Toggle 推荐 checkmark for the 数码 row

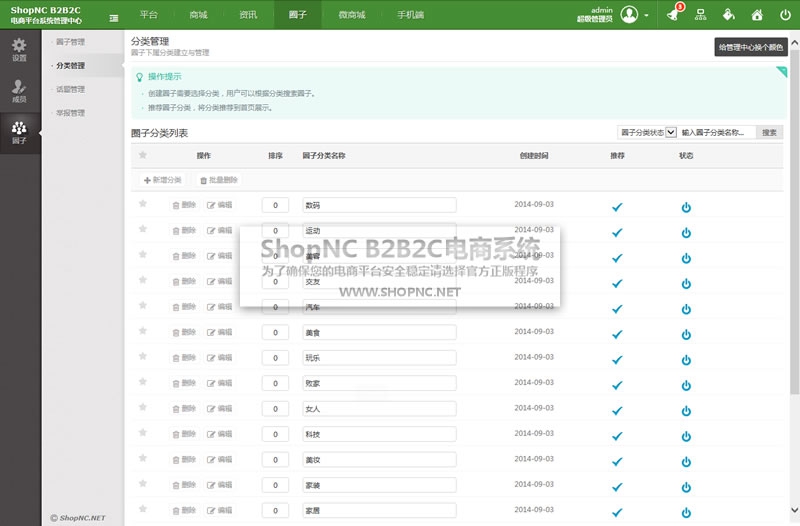617,207
